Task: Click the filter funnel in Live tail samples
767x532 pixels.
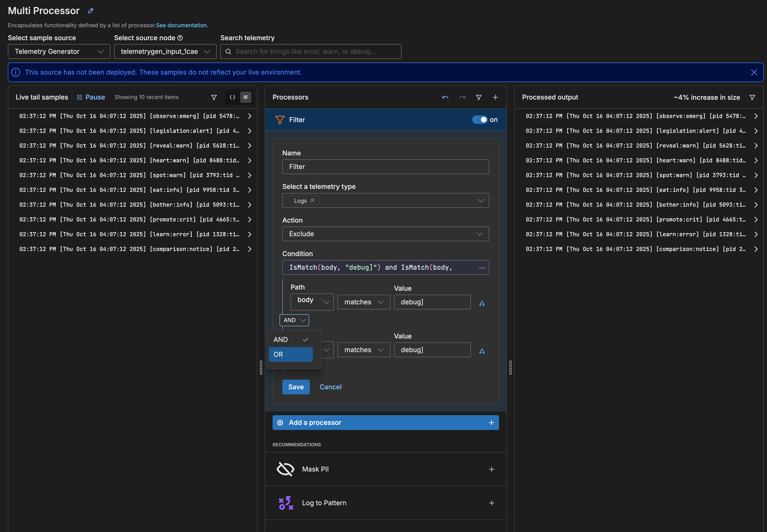Action: 214,97
